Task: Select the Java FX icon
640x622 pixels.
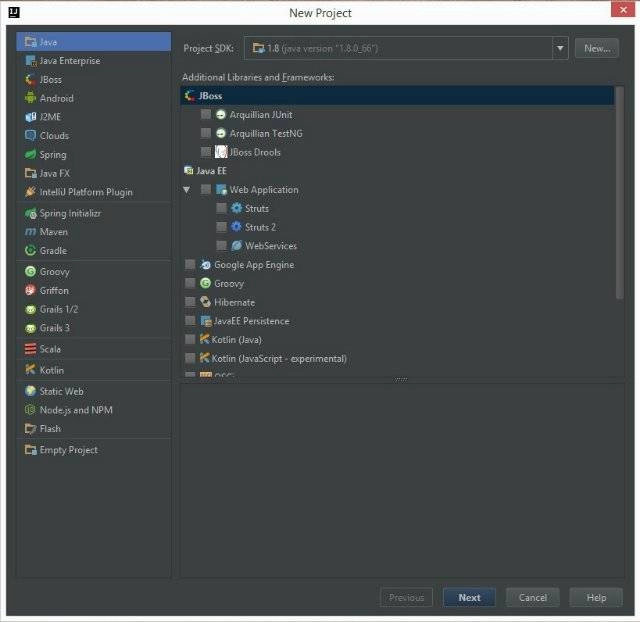Action: click(x=31, y=173)
